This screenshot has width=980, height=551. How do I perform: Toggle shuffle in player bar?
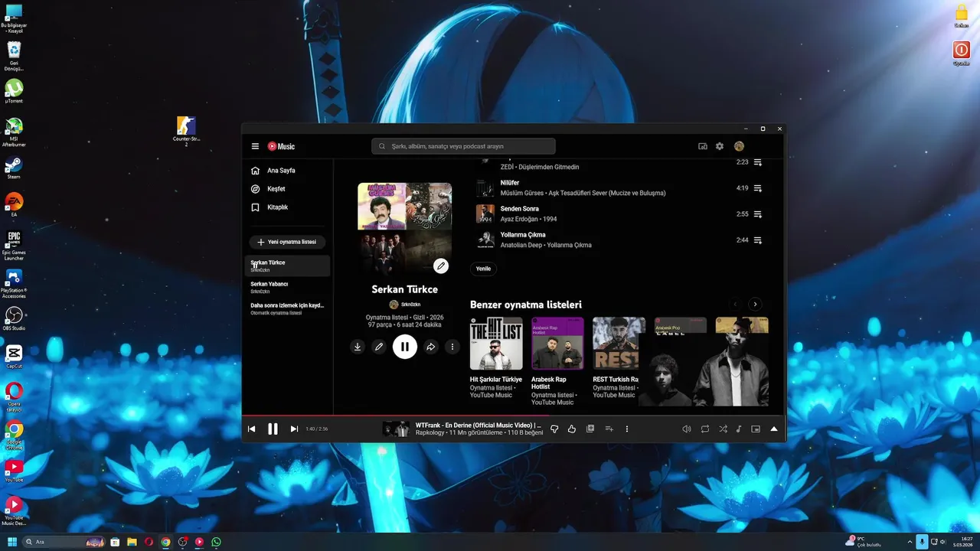723,429
